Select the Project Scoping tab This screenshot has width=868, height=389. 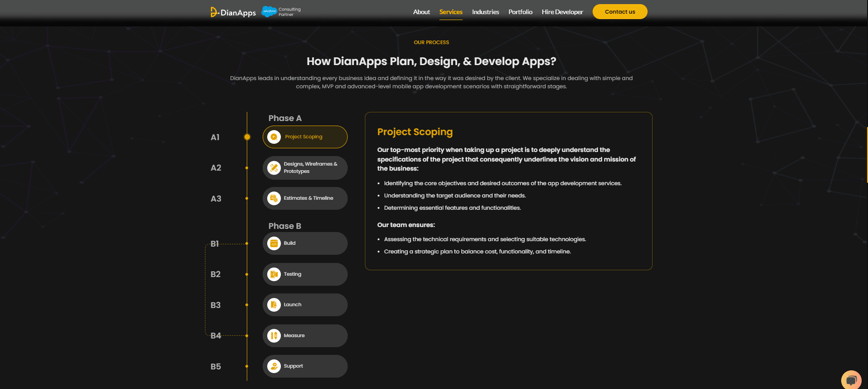coord(305,137)
